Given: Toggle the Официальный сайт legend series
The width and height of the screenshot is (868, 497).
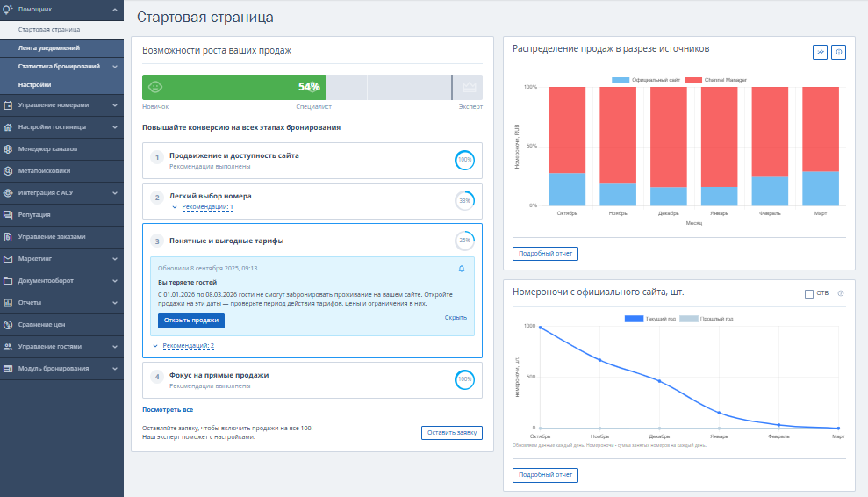Looking at the screenshot, I should (645, 80).
